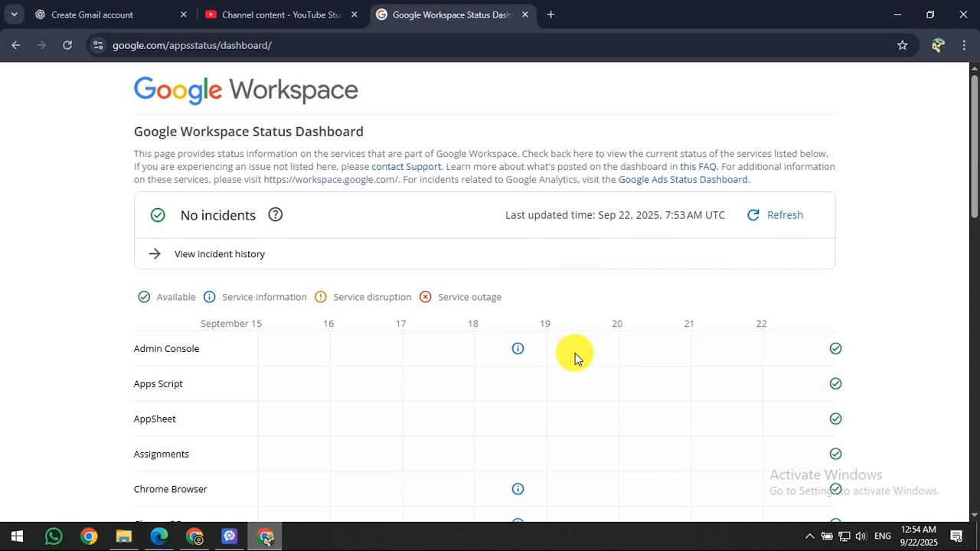This screenshot has width=980, height=551.
Task: Click the Apps Script service name
Action: (158, 383)
